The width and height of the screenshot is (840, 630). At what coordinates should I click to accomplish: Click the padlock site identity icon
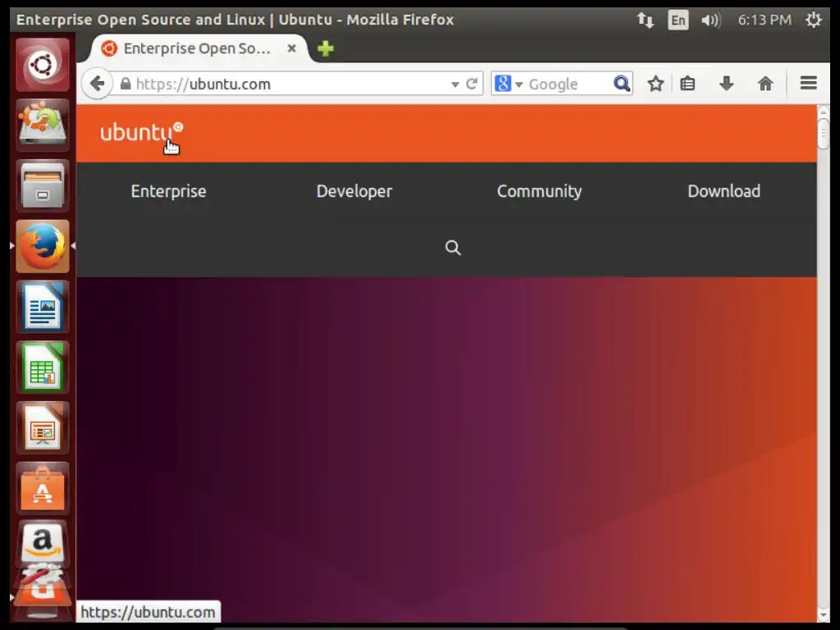pos(126,84)
